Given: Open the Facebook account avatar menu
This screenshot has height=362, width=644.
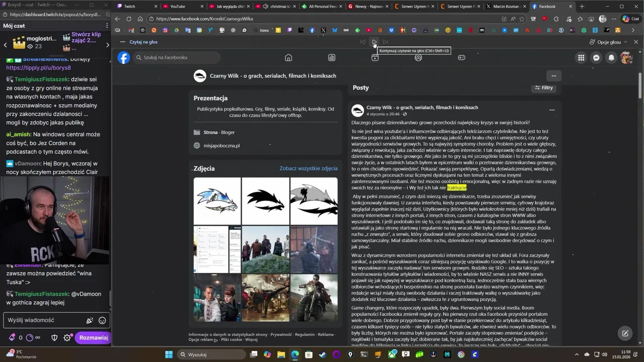Looking at the screenshot, I should point(626,58).
